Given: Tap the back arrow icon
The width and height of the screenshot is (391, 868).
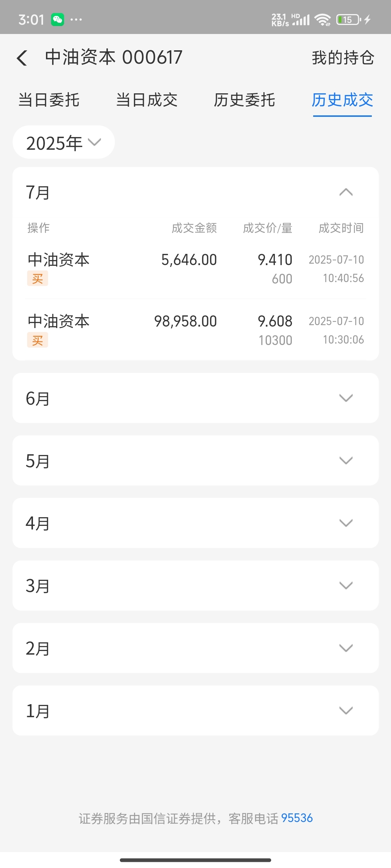Looking at the screenshot, I should coord(22,58).
